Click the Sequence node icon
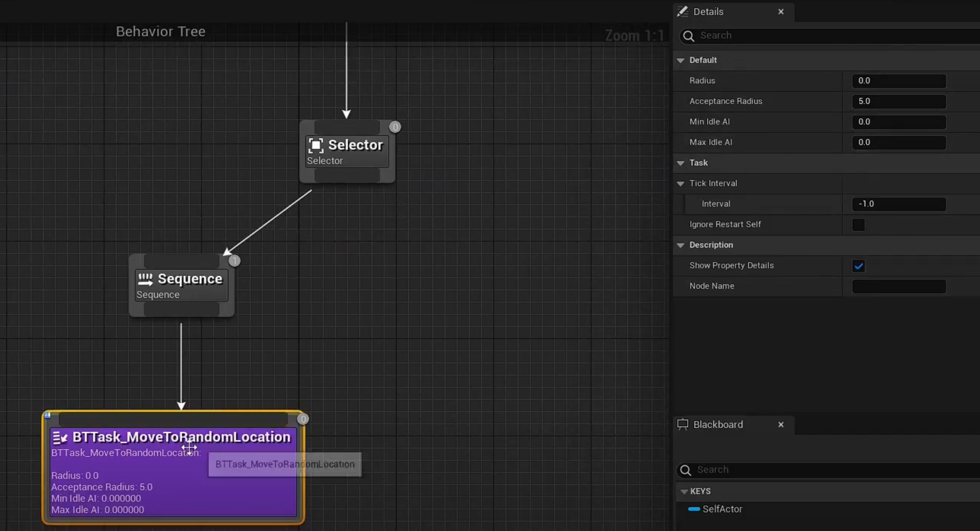The width and height of the screenshot is (980, 531). coord(145,279)
